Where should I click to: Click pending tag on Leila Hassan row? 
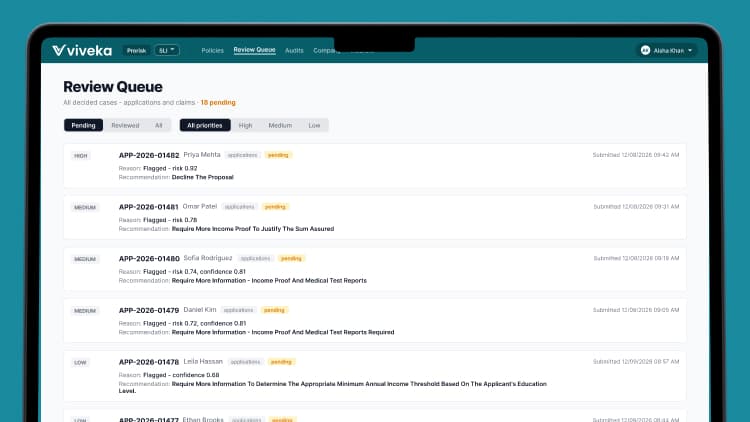pyautogui.click(x=281, y=362)
